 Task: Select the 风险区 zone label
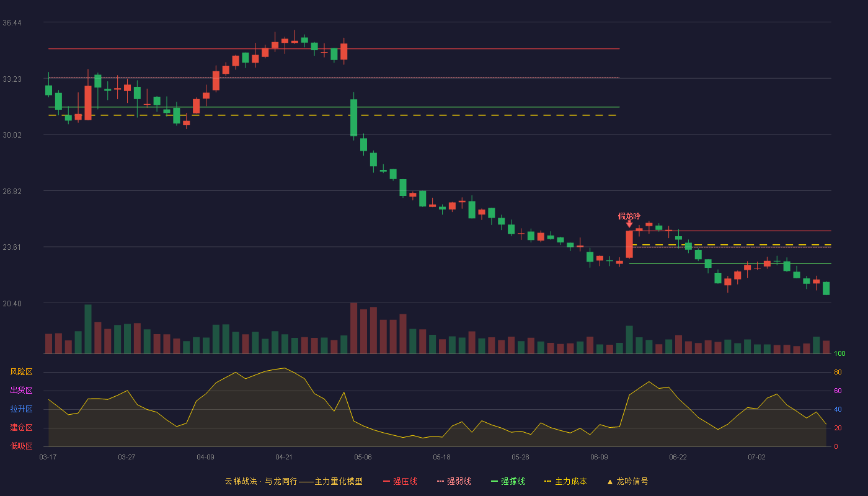click(x=21, y=372)
